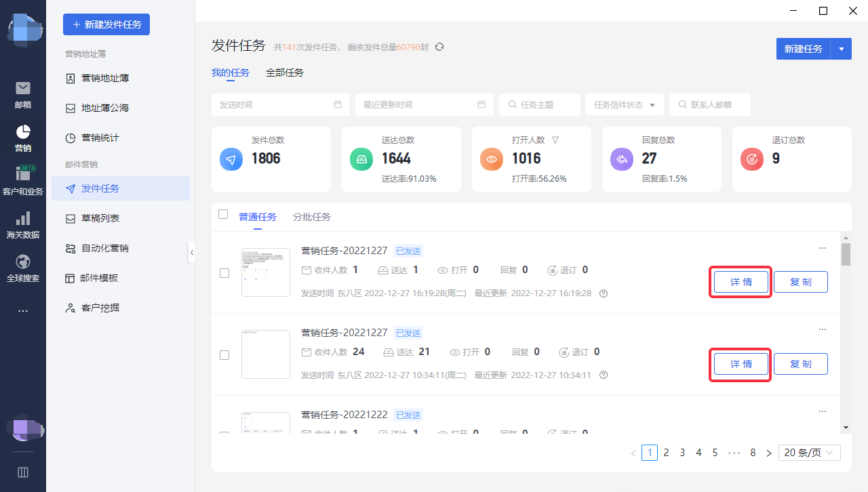This screenshot has height=492, width=868.
Task: Open the 20 条/页 page size dropdown
Action: 810,453
